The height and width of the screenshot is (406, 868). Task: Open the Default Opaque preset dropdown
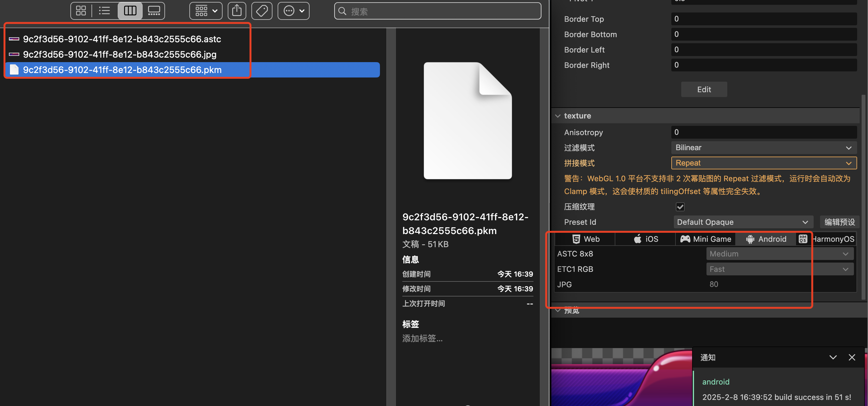(743, 222)
